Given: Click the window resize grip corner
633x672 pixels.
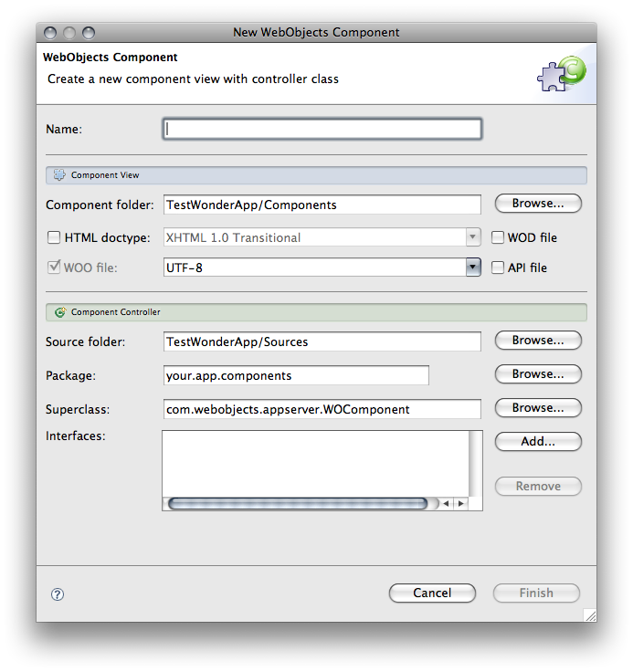Looking at the screenshot, I should pos(590,615).
